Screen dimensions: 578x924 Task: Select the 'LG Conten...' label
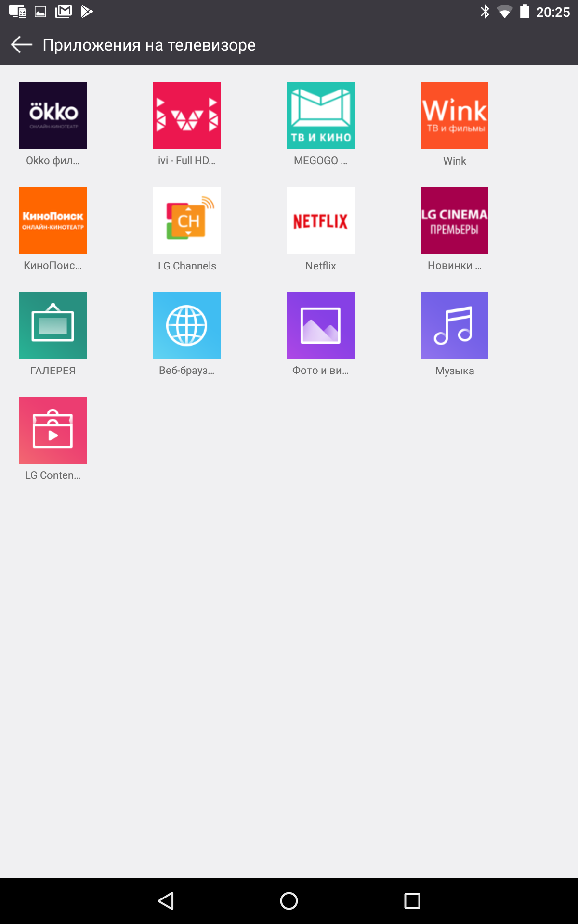(53, 475)
